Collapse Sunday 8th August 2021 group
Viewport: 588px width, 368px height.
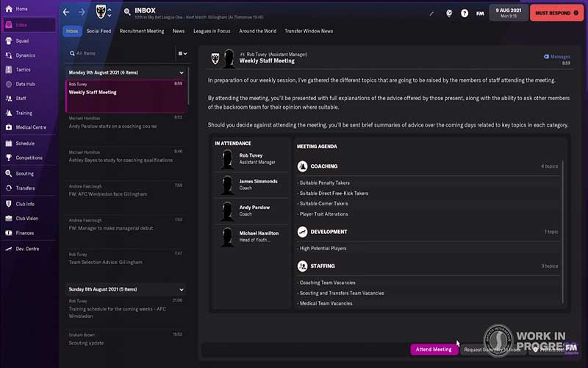(x=182, y=289)
